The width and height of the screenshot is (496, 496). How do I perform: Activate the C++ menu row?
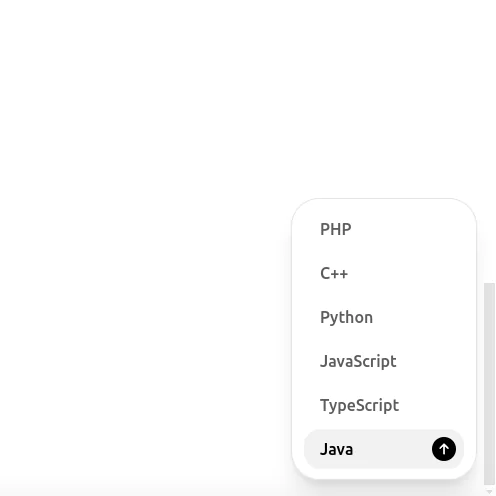pyautogui.click(x=384, y=273)
